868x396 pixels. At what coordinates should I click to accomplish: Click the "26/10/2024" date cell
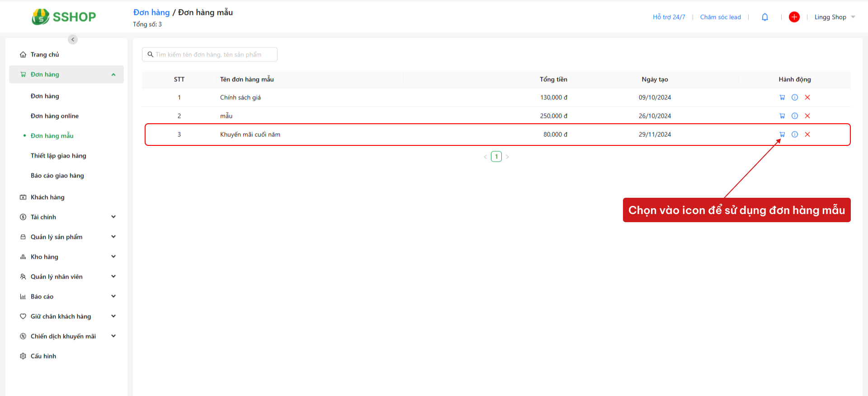(x=655, y=116)
